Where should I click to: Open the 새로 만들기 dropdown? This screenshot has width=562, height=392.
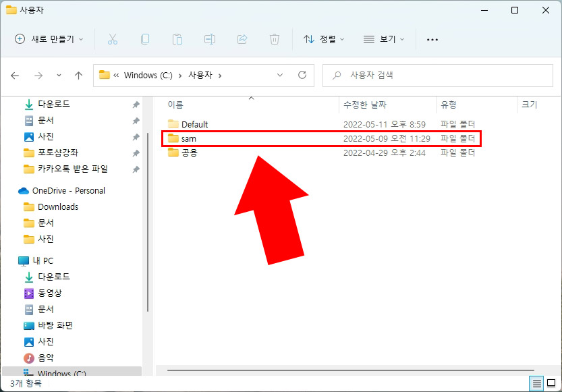click(48, 39)
